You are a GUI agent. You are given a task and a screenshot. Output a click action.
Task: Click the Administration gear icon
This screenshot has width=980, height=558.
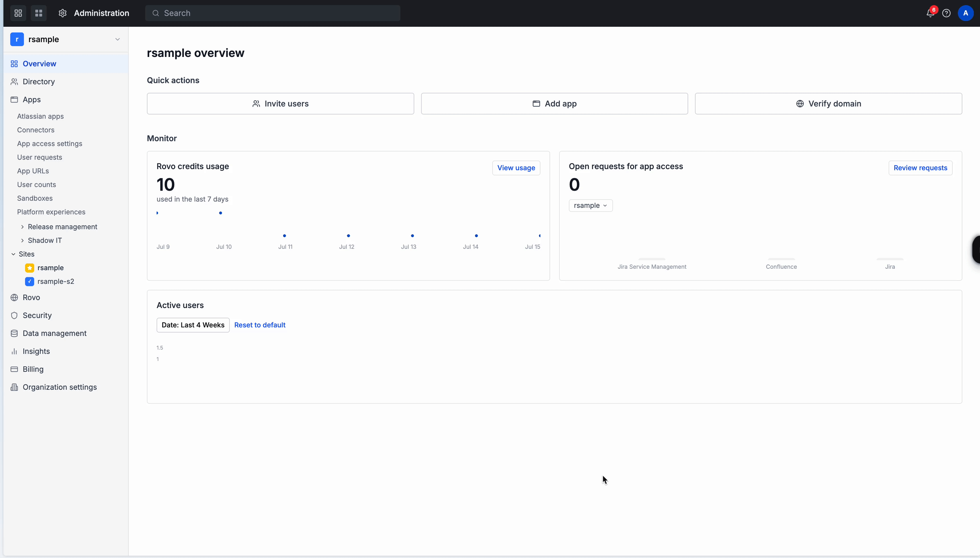[62, 13]
